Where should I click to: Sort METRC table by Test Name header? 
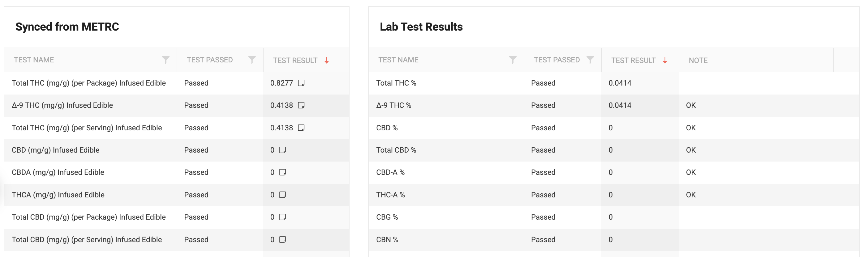(34, 60)
